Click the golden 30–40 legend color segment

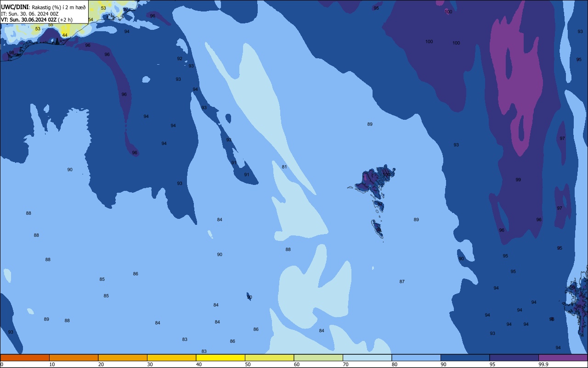coord(171,357)
